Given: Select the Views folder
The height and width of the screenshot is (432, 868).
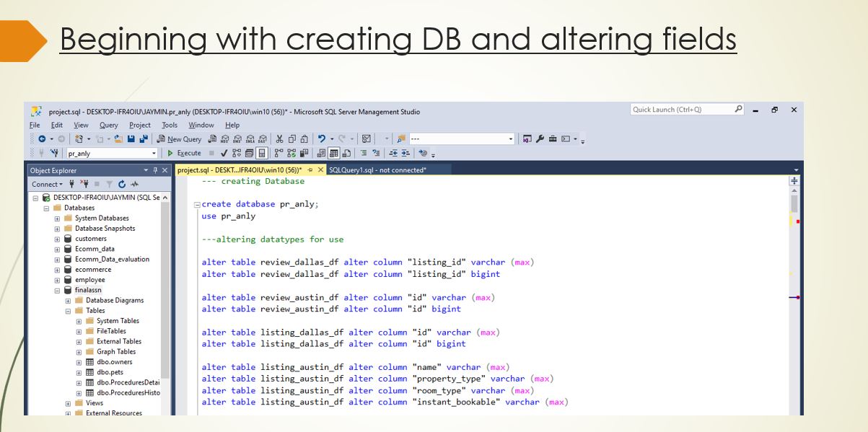Looking at the screenshot, I should 95,403.
